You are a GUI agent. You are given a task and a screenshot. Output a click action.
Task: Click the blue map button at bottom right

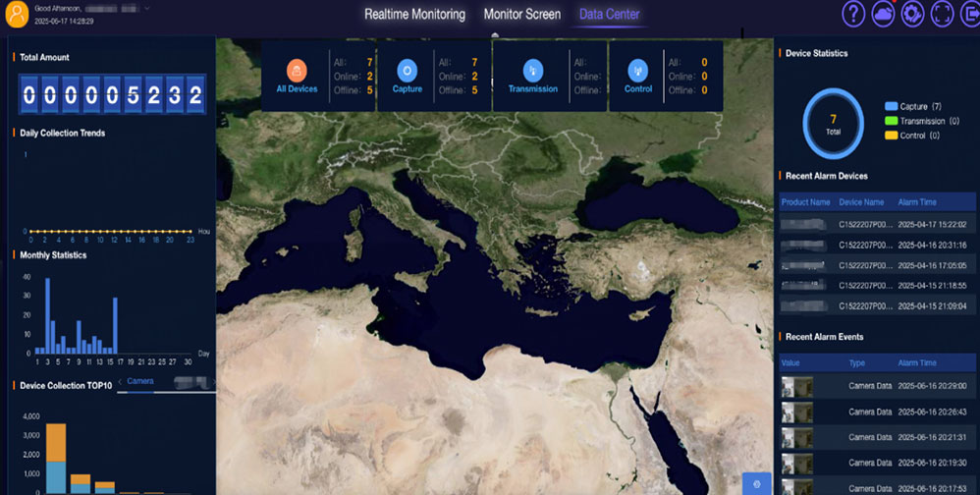click(x=756, y=483)
